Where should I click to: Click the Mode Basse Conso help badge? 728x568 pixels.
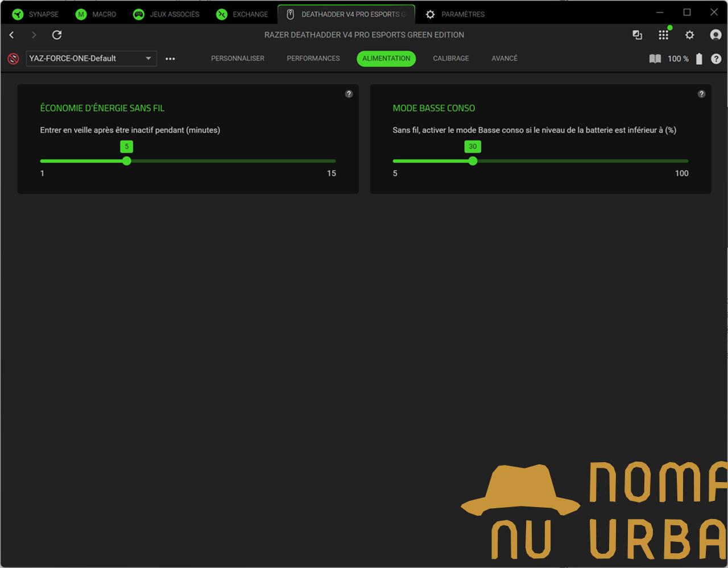click(x=701, y=94)
